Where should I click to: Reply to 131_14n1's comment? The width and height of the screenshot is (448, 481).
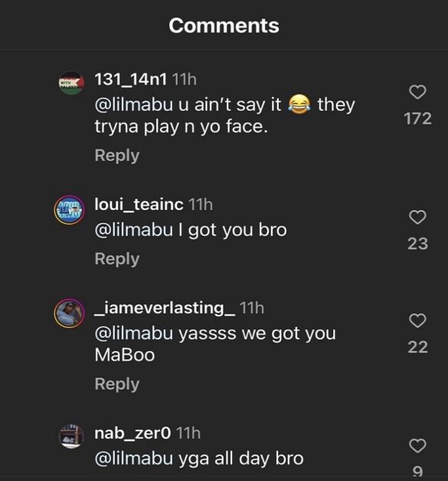[x=117, y=155]
